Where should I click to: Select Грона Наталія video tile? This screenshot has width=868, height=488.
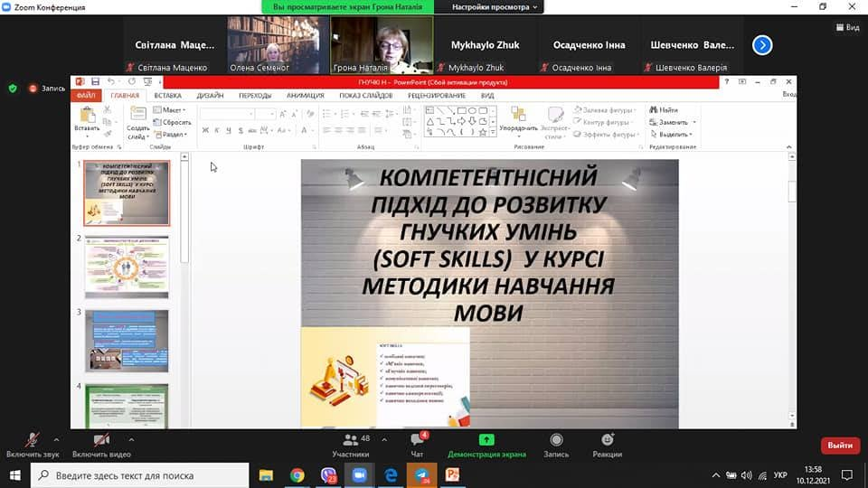click(x=368, y=45)
